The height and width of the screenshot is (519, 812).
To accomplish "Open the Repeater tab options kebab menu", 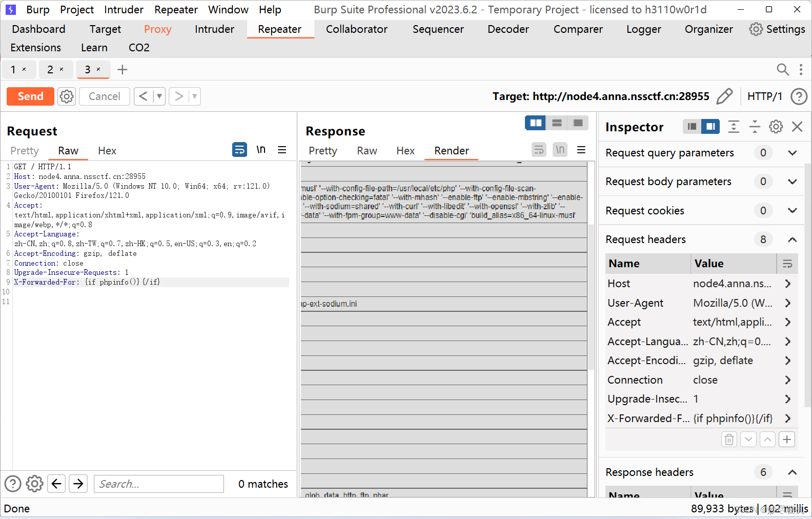I will pos(801,69).
